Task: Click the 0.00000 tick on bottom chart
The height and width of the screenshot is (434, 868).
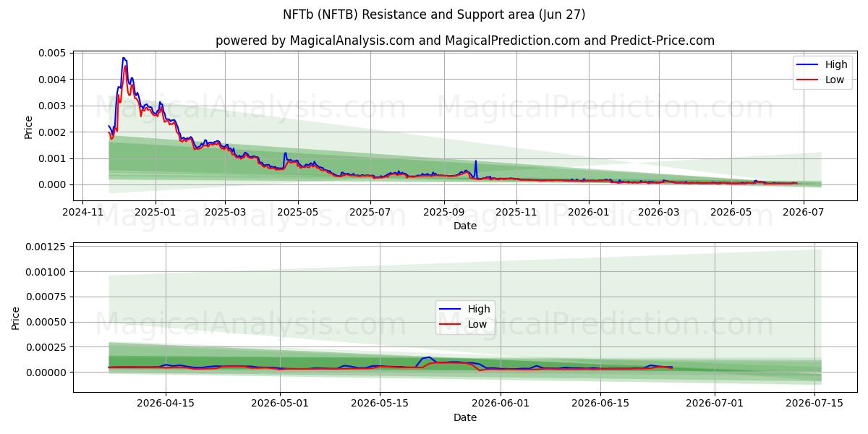Action: pos(46,372)
